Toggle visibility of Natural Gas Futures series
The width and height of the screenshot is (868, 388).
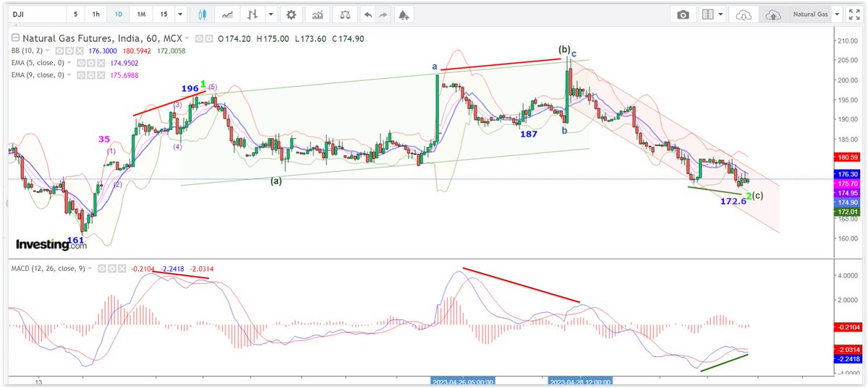point(199,38)
